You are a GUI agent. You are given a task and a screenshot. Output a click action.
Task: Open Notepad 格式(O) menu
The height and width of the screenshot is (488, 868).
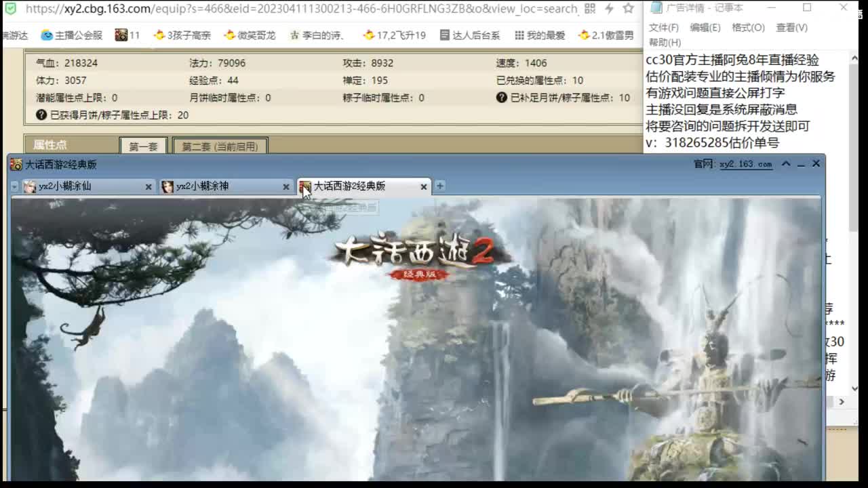point(748,28)
